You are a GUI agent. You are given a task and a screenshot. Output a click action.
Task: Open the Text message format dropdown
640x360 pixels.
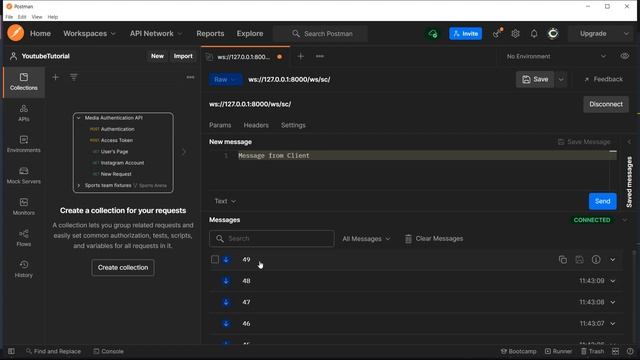[225, 201]
